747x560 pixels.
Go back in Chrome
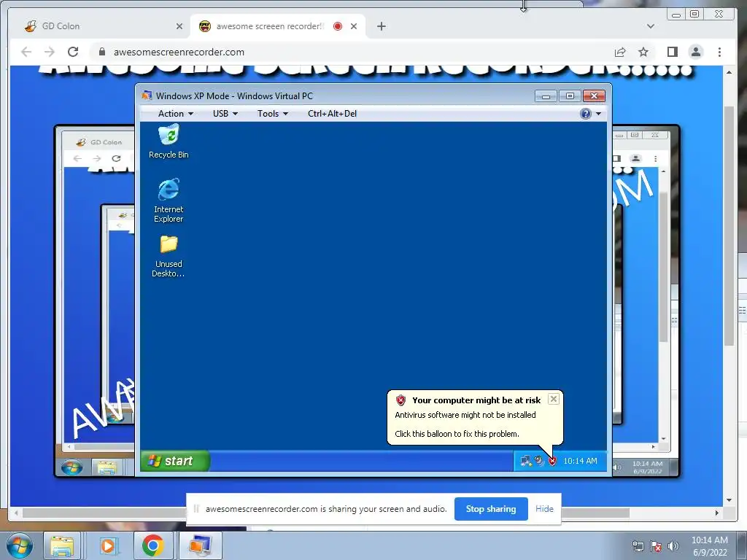(26, 52)
